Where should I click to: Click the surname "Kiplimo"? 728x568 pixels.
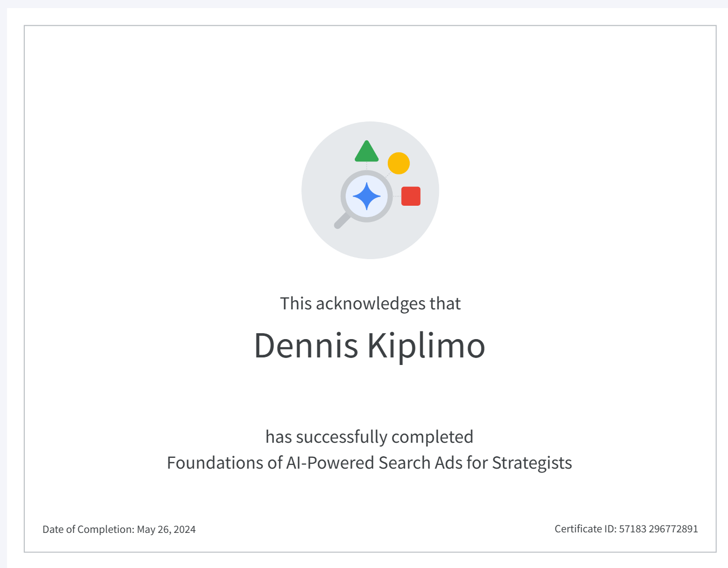426,346
